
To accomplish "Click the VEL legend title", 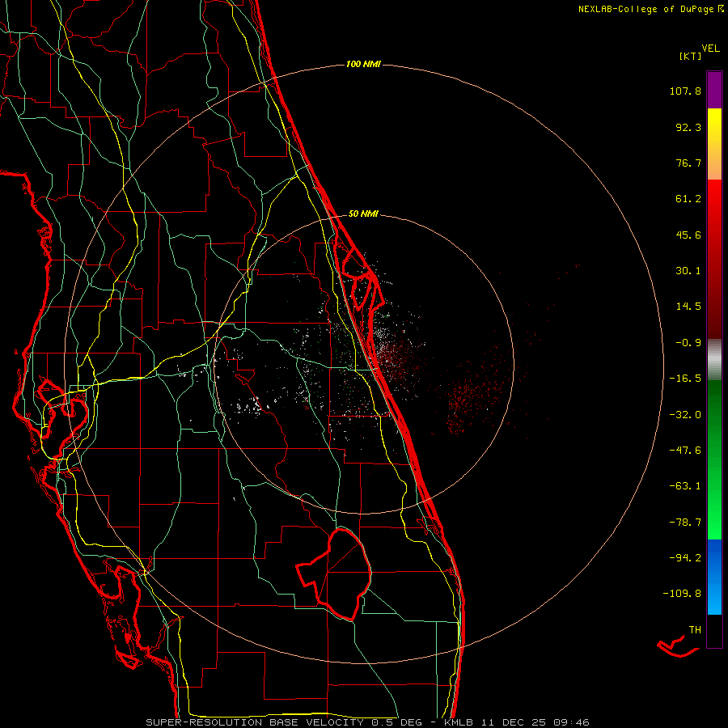I will click(710, 49).
